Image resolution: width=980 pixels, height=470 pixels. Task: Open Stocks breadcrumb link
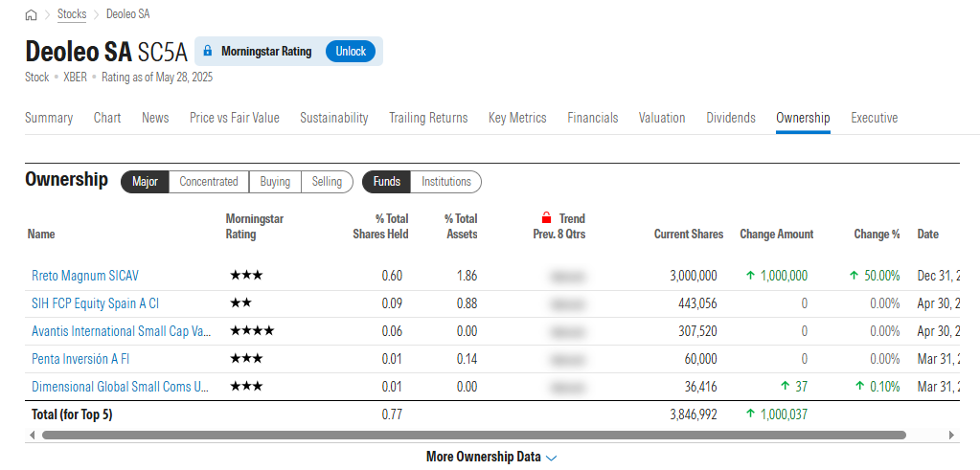pyautogui.click(x=72, y=13)
